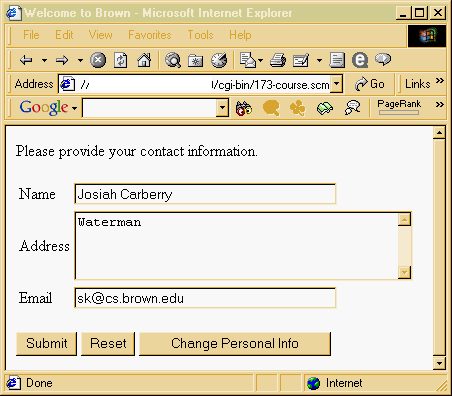Click the Discuss document icon

pyautogui.click(x=337, y=60)
